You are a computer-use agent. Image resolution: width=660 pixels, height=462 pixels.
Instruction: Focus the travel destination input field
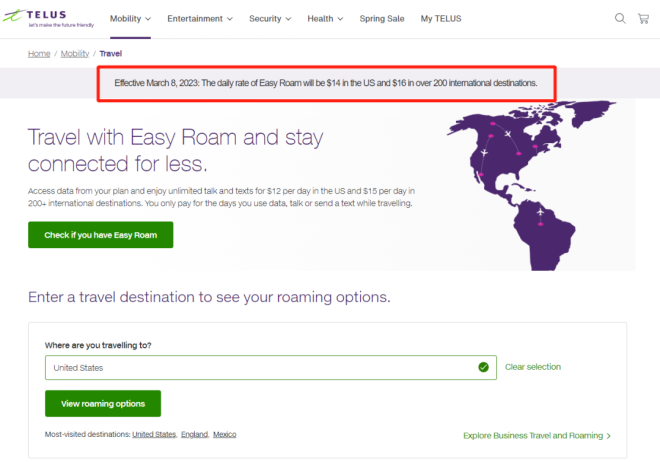260,367
